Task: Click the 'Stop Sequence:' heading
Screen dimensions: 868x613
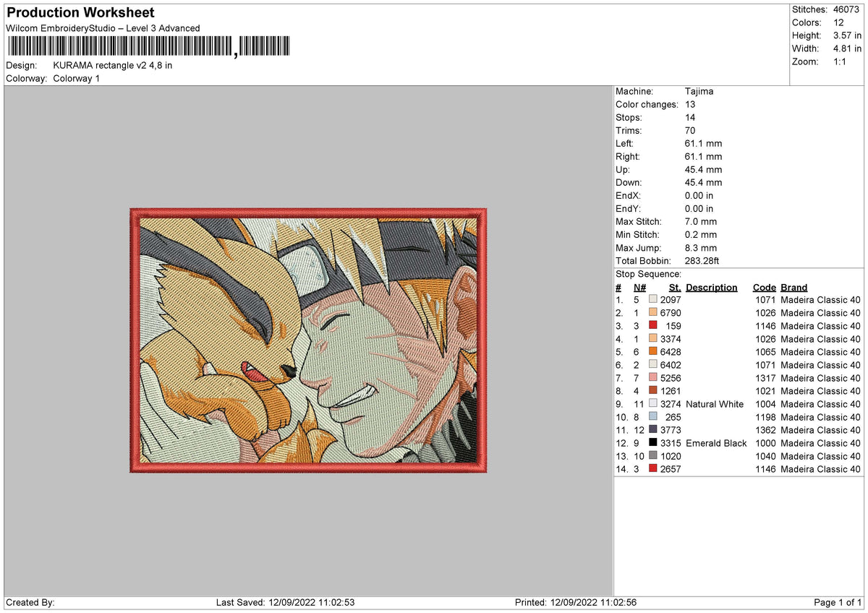Action: 648,274
